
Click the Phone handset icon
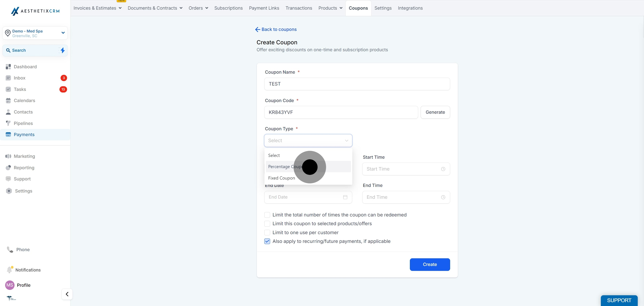tap(10, 249)
